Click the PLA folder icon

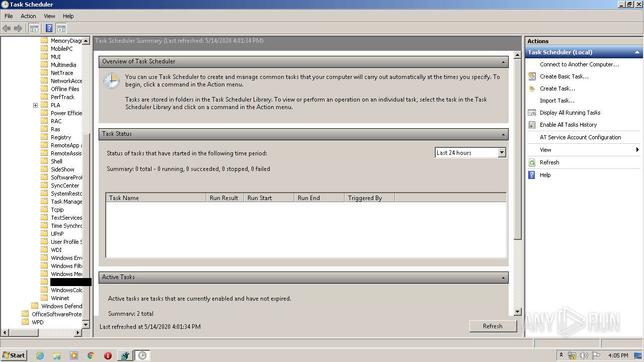pyautogui.click(x=44, y=105)
